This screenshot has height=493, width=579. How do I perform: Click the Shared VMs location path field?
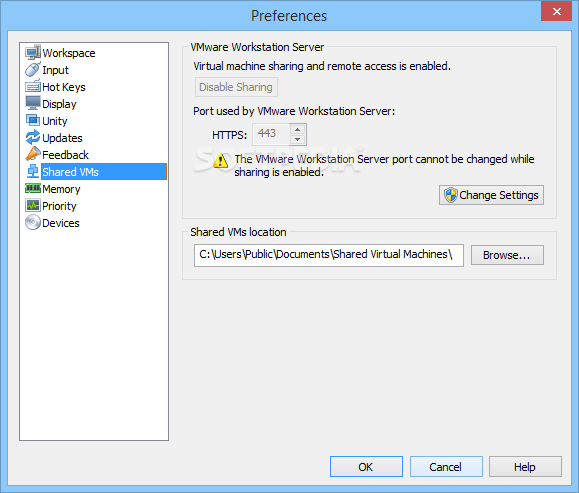[329, 255]
